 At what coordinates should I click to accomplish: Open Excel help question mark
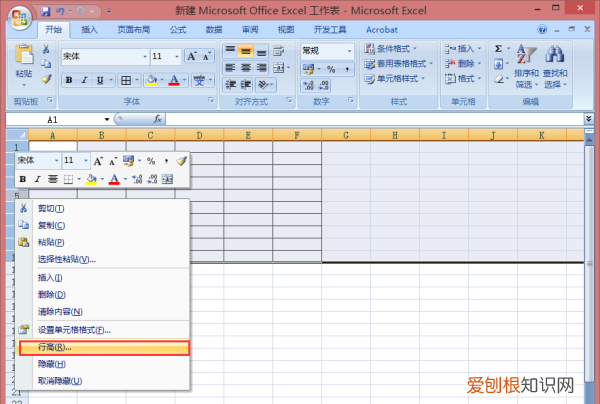point(542,29)
